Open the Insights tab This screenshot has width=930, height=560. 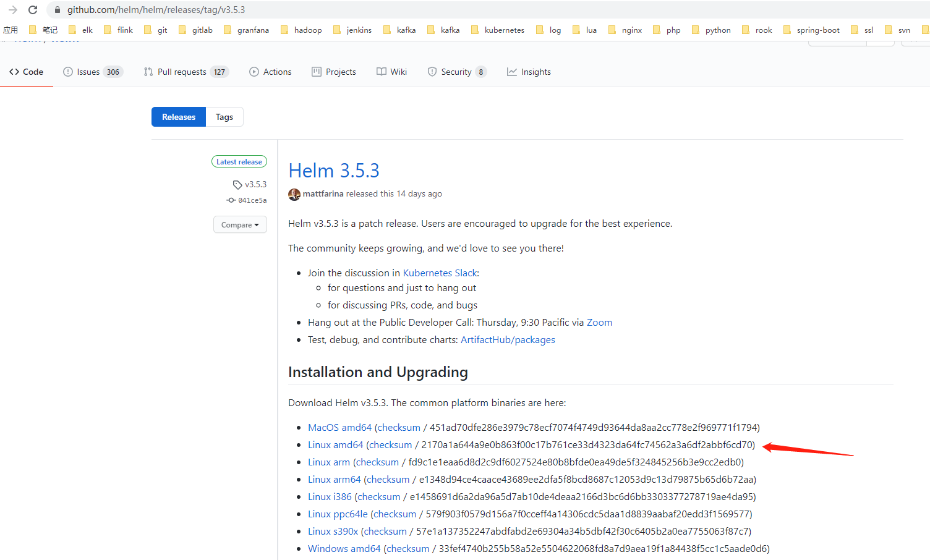tap(529, 72)
